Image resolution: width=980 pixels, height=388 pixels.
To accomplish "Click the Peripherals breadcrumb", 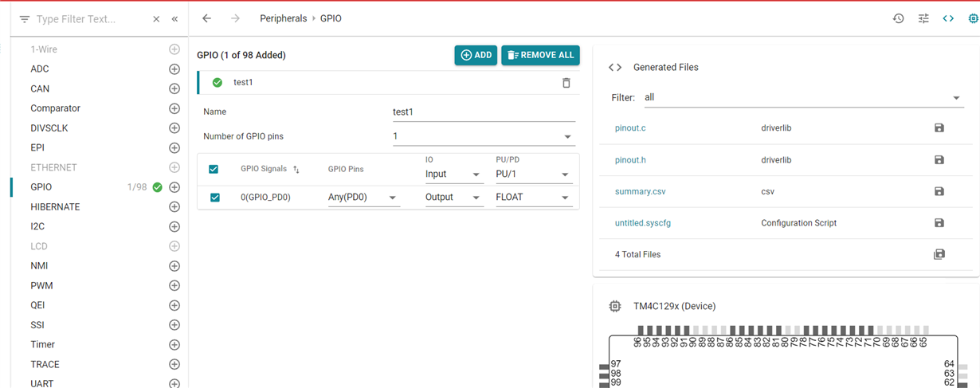I will tap(284, 18).
